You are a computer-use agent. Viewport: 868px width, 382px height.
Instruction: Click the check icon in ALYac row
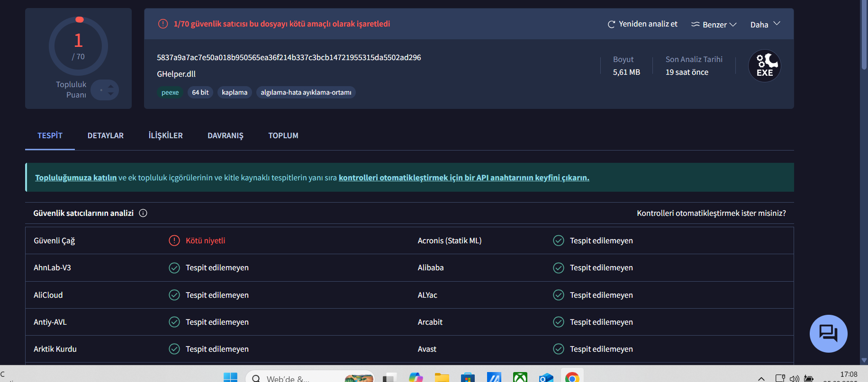point(559,295)
